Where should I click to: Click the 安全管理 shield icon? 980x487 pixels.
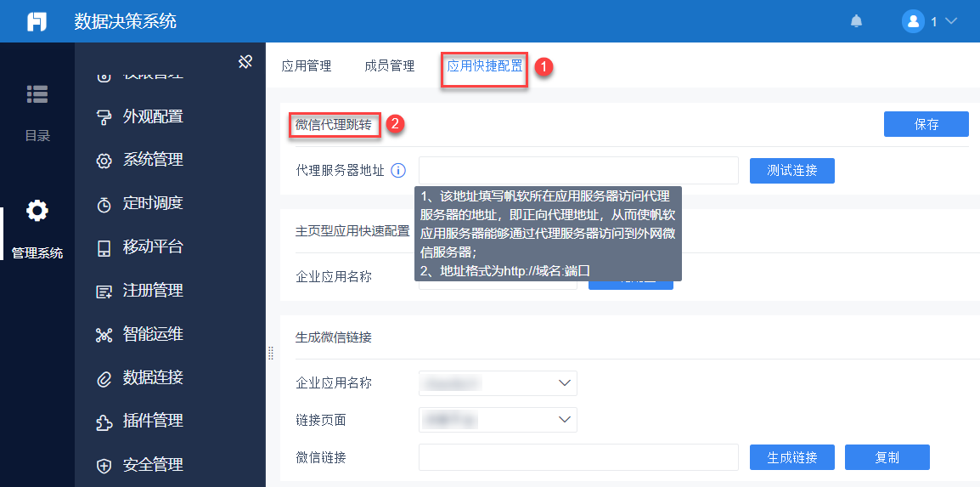point(104,466)
